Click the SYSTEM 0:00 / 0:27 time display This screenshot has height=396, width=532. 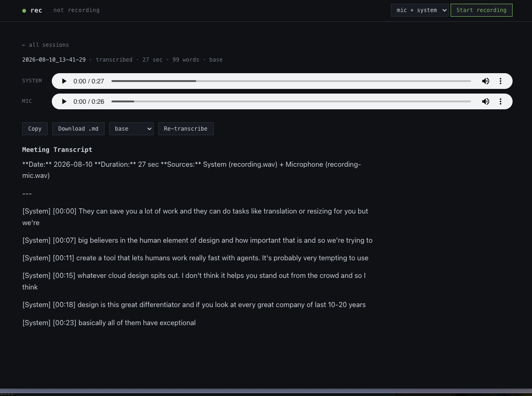tap(88, 81)
